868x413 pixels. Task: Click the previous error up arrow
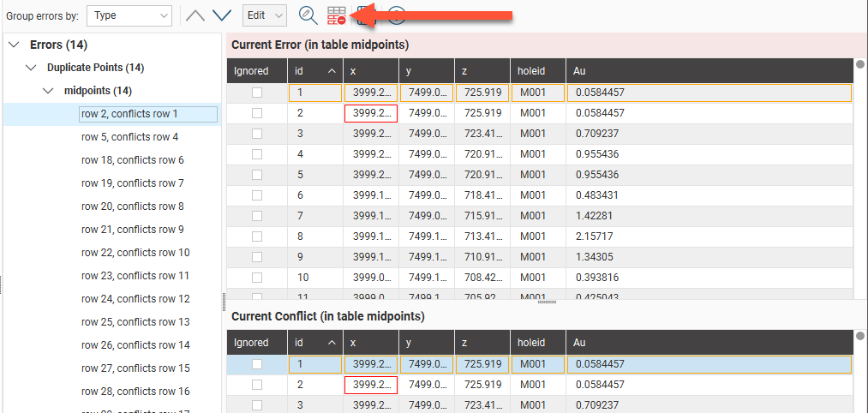click(195, 15)
